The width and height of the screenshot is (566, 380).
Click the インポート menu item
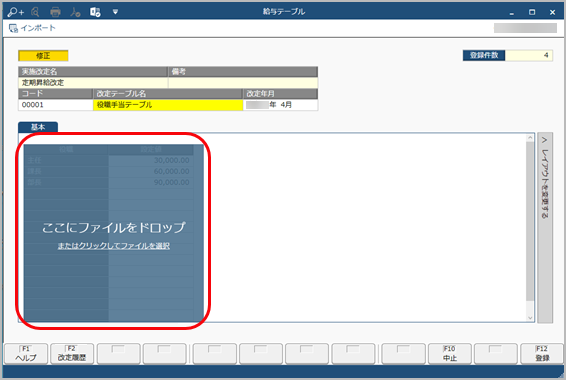tap(38, 28)
